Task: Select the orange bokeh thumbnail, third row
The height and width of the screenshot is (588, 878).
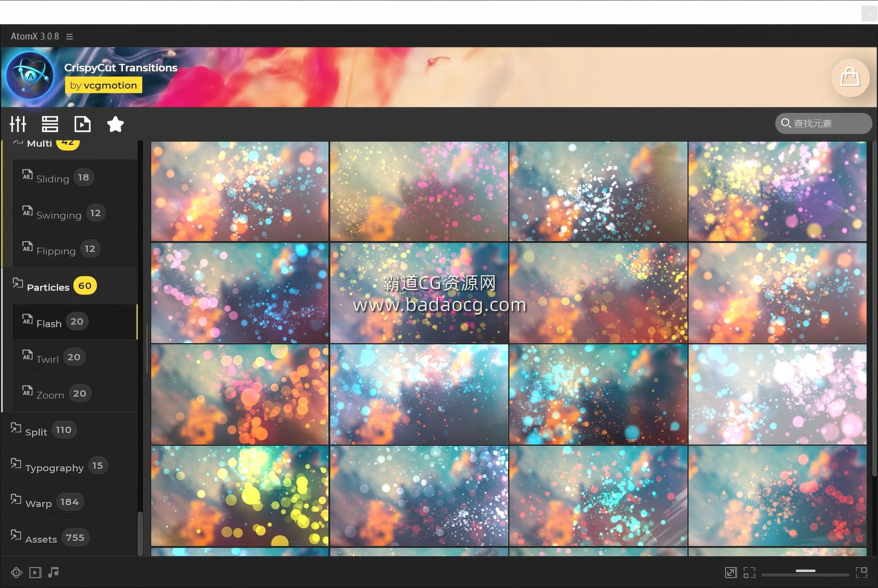Action: [x=240, y=394]
